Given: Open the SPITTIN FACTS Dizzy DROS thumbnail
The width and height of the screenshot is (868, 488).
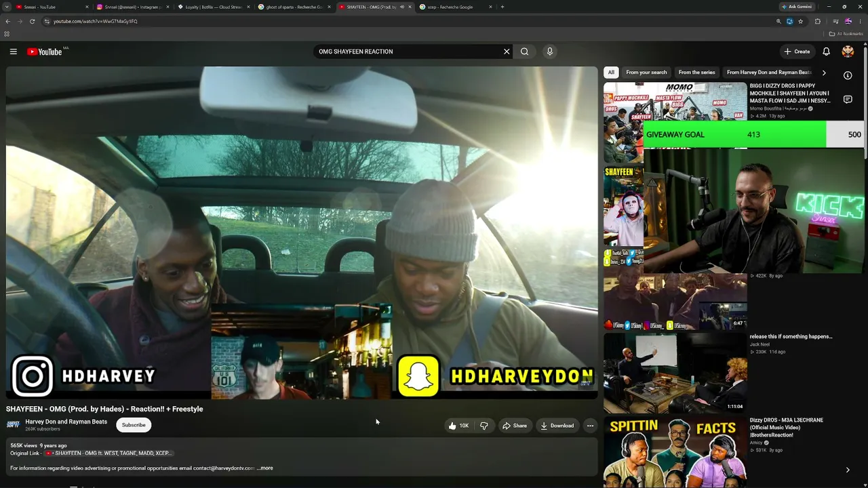Looking at the screenshot, I should (x=675, y=451).
